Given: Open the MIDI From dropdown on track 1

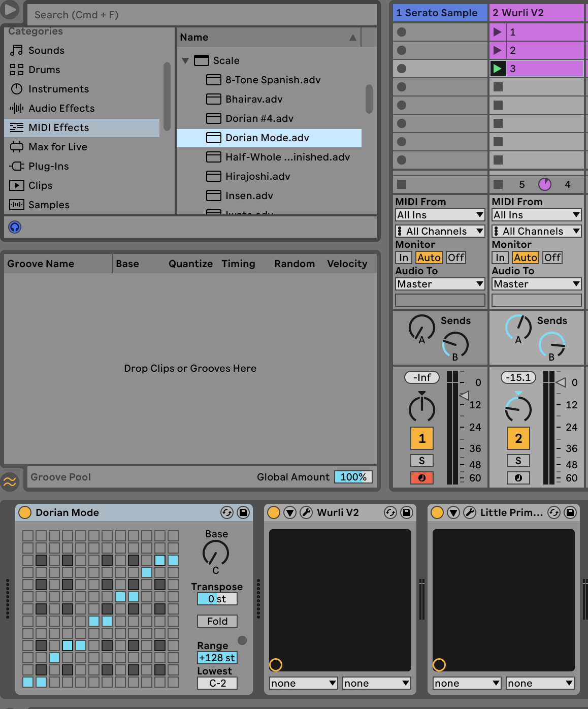Looking at the screenshot, I should [x=439, y=214].
